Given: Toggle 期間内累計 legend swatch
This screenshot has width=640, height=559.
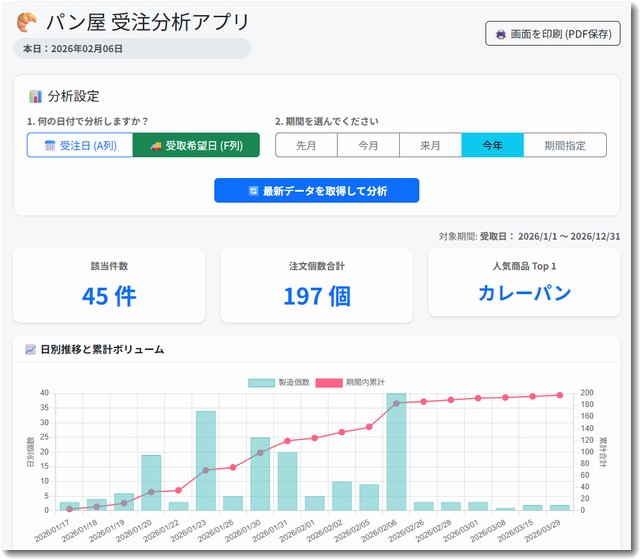Looking at the screenshot, I should coord(329,383).
